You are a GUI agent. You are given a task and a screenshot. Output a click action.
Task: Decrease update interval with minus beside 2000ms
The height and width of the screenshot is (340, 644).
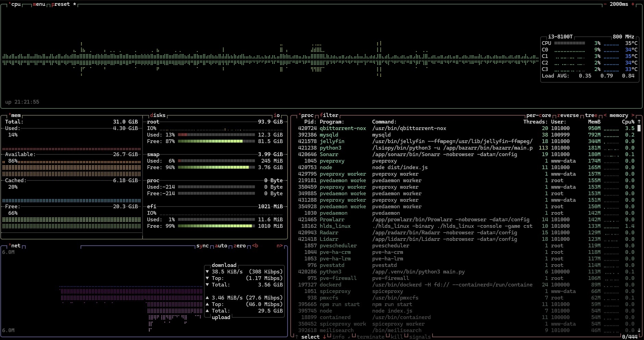[x=605, y=4]
